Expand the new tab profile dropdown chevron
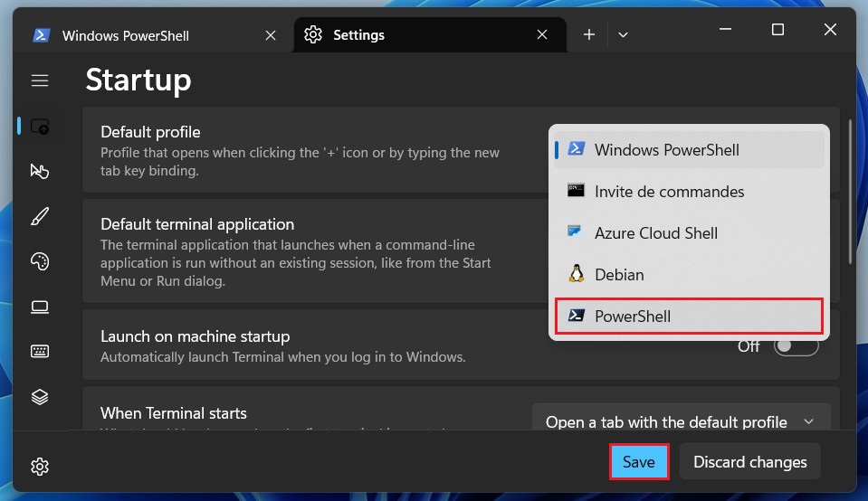The width and height of the screenshot is (868, 501). coord(623,35)
